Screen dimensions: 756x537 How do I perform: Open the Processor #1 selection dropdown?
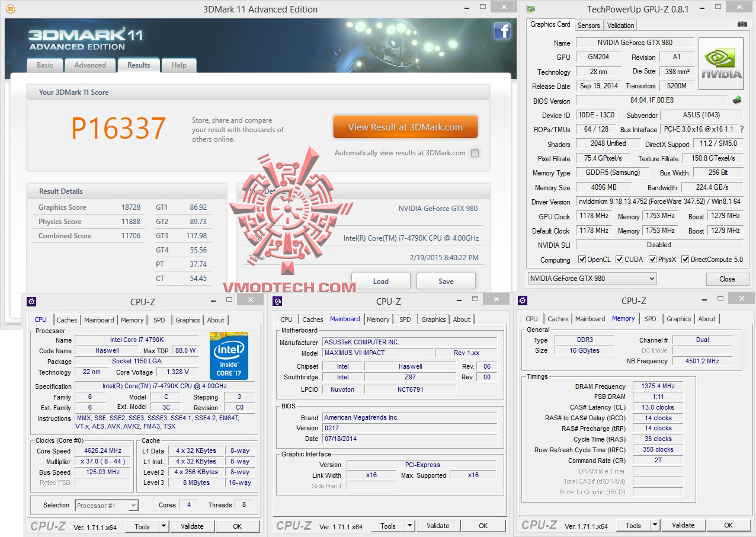107,506
